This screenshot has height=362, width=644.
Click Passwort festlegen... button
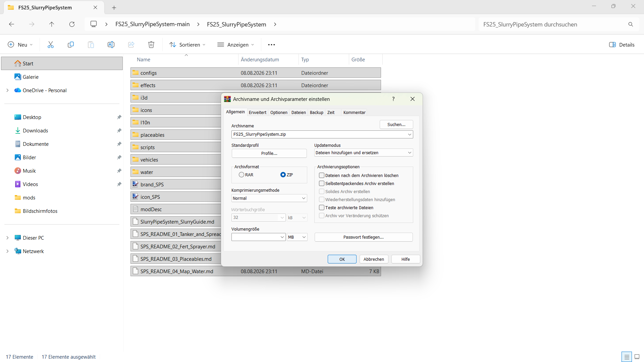(x=363, y=237)
